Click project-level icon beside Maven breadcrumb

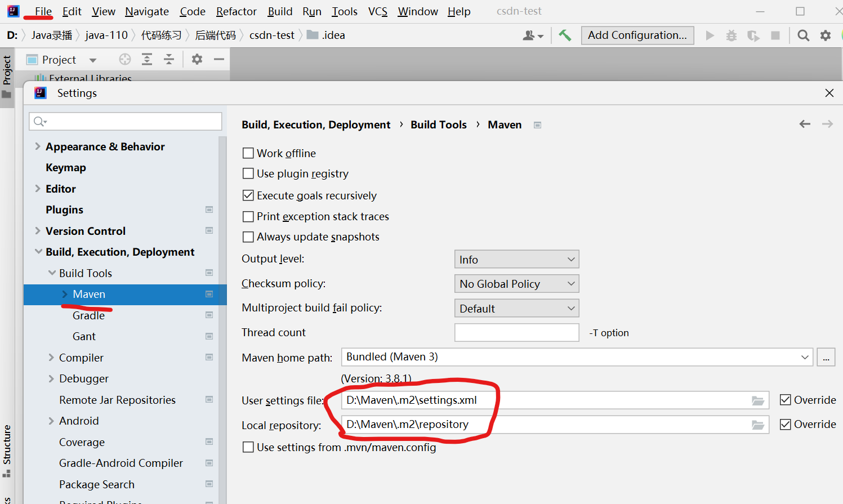[538, 125]
